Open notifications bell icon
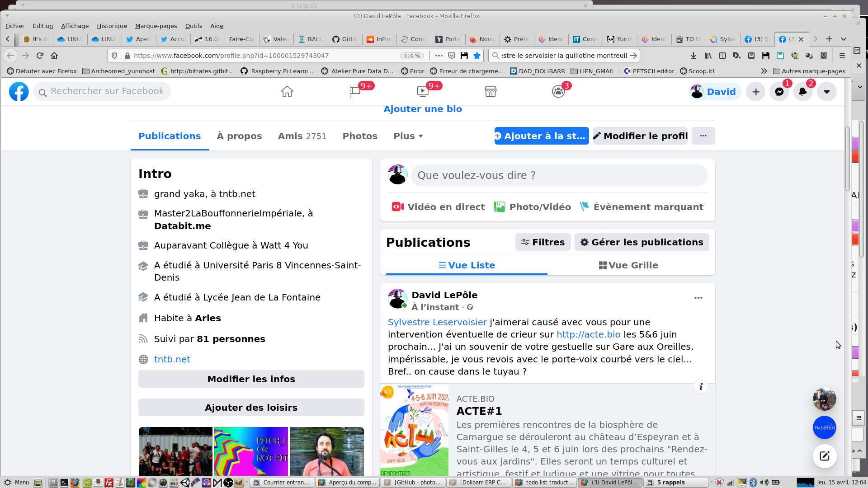Screen dimensions: 868x488 [803, 92]
